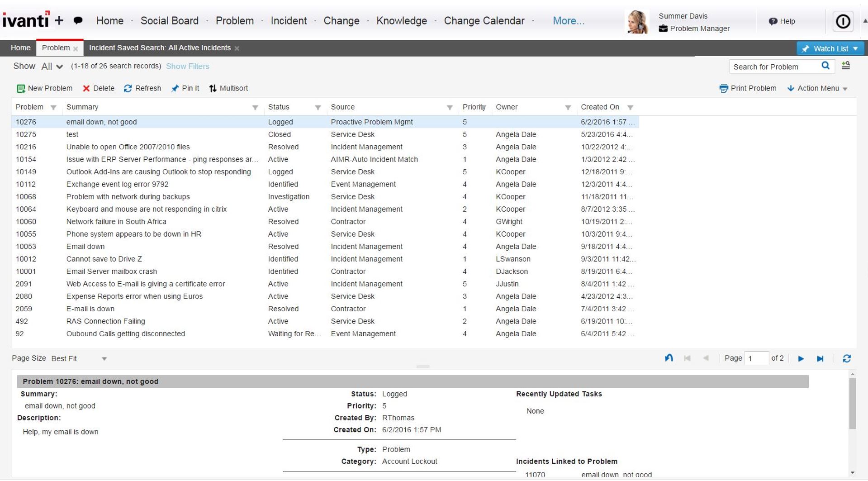This screenshot has height=481, width=868.
Task: Click the Page number input field
Action: [x=756, y=358]
